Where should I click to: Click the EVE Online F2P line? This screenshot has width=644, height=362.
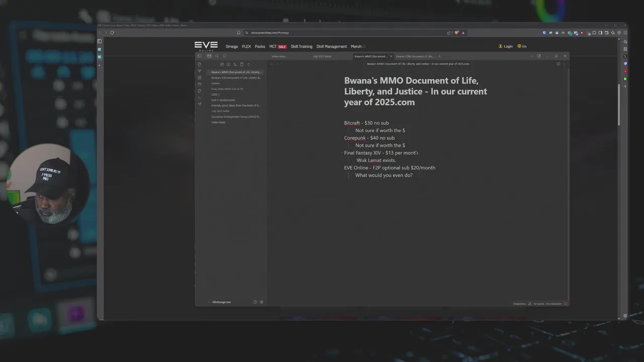390,167
